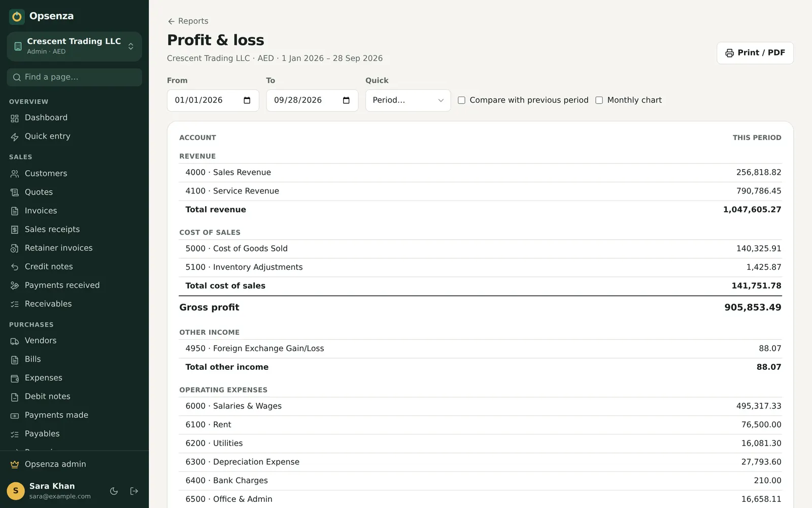Click the Vendors truck icon
Image resolution: width=812 pixels, height=508 pixels.
click(15, 341)
